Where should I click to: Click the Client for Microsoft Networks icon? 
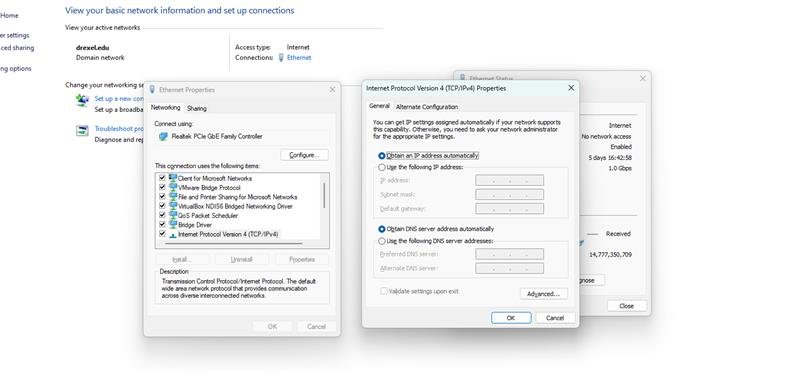(x=173, y=178)
